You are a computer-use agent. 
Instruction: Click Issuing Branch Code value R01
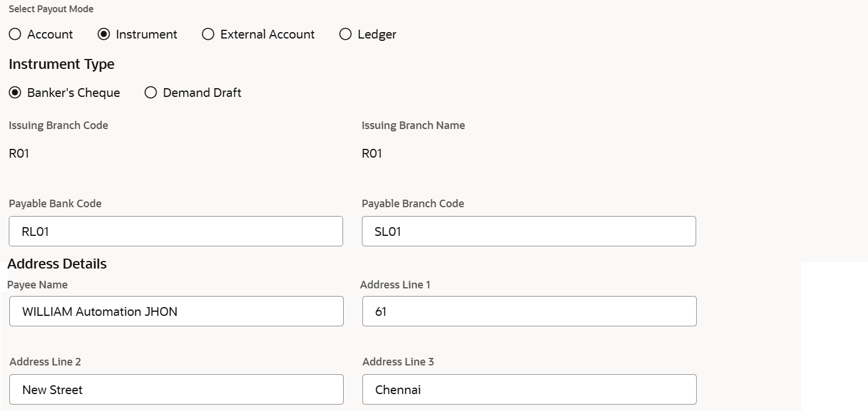[19, 154]
